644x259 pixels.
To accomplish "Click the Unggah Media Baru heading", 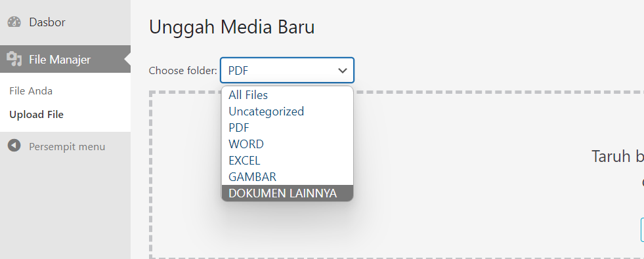I will pos(232,27).
